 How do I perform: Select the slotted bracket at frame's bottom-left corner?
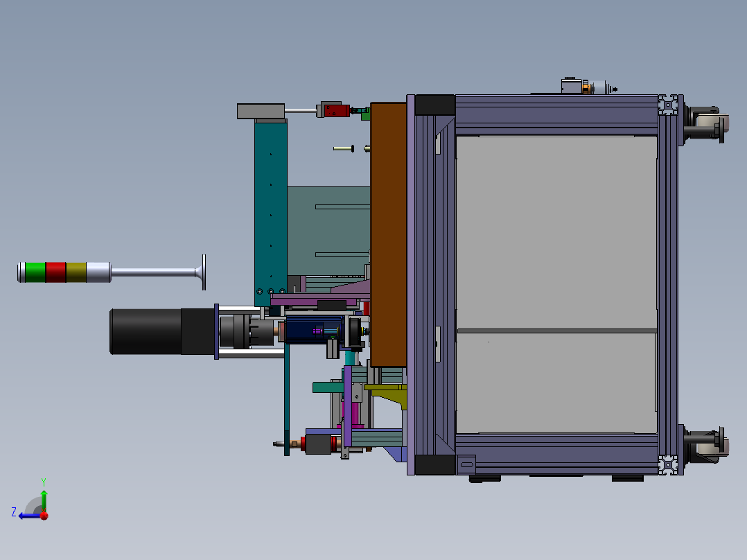click(x=466, y=464)
